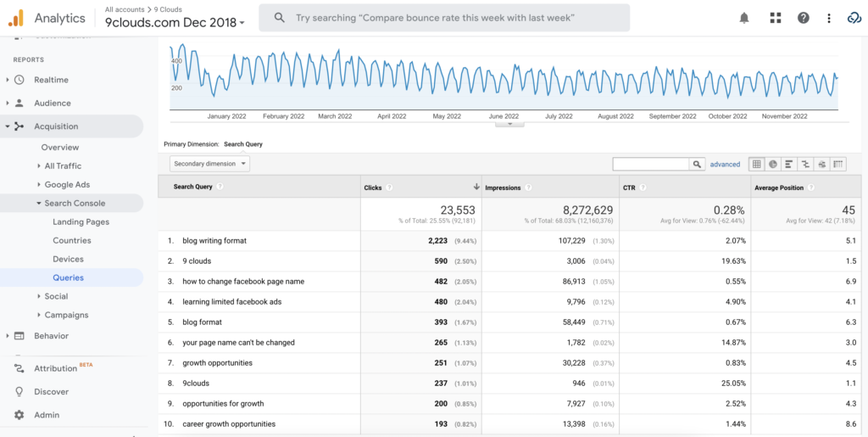Switch to Pivot table view
This screenshot has height=437, width=868.
coord(838,164)
